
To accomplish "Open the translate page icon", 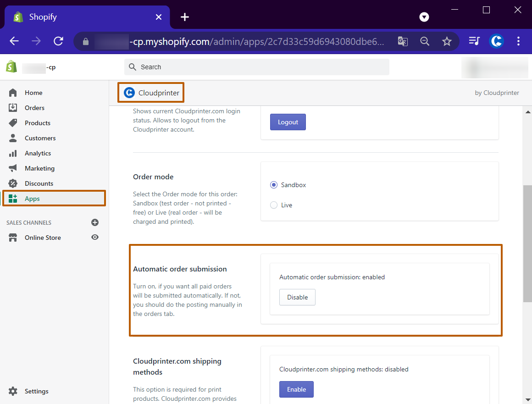I will 403,41.
